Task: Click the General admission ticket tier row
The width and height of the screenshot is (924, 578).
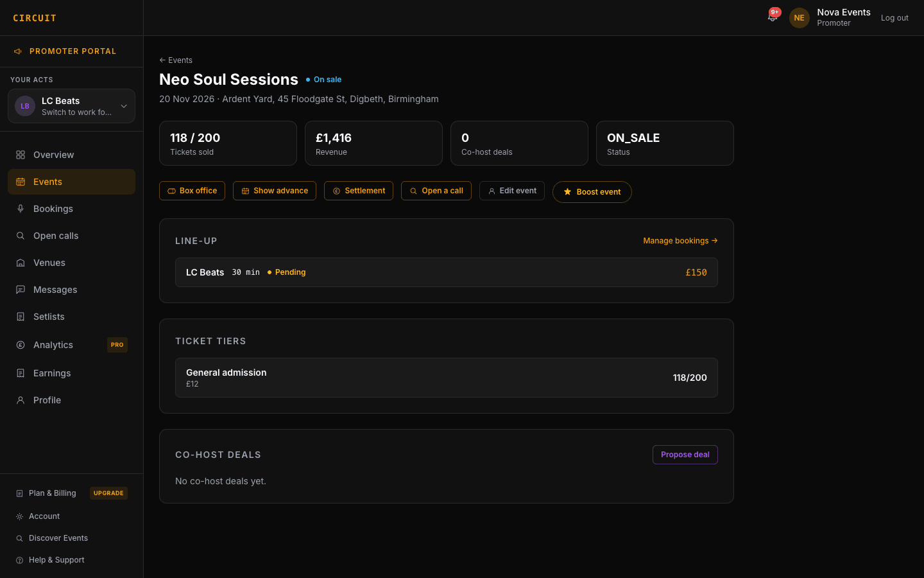Action: pos(447,378)
